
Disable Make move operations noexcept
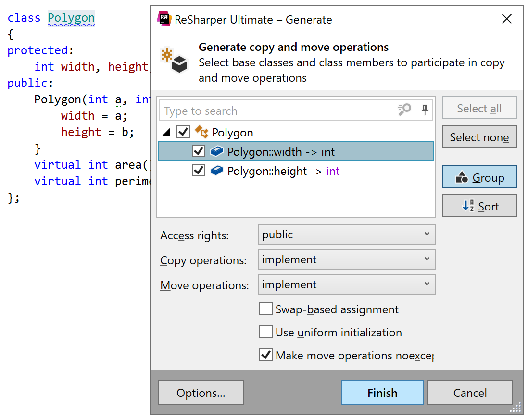(x=266, y=355)
